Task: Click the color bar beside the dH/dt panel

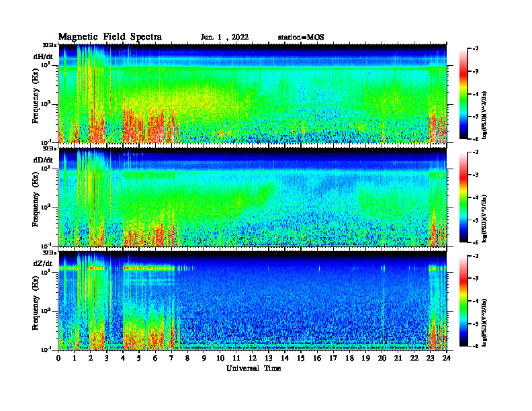Action: (463, 93)
